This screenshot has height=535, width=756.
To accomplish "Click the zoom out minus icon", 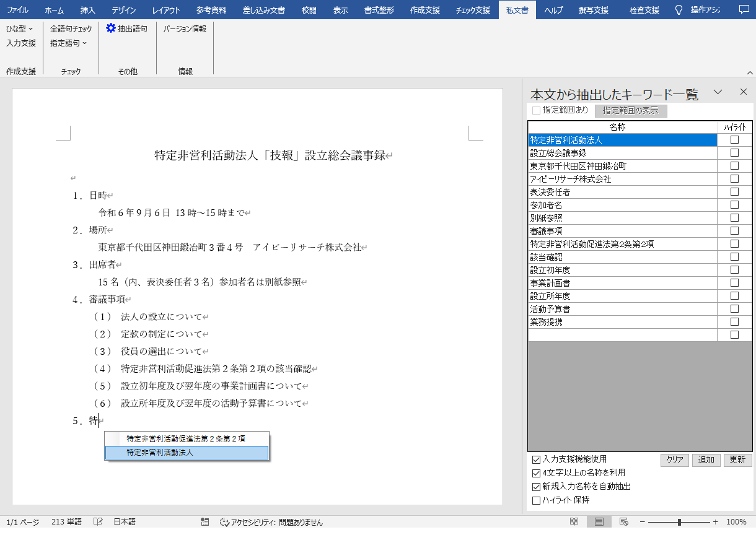I will coord(643,522).
